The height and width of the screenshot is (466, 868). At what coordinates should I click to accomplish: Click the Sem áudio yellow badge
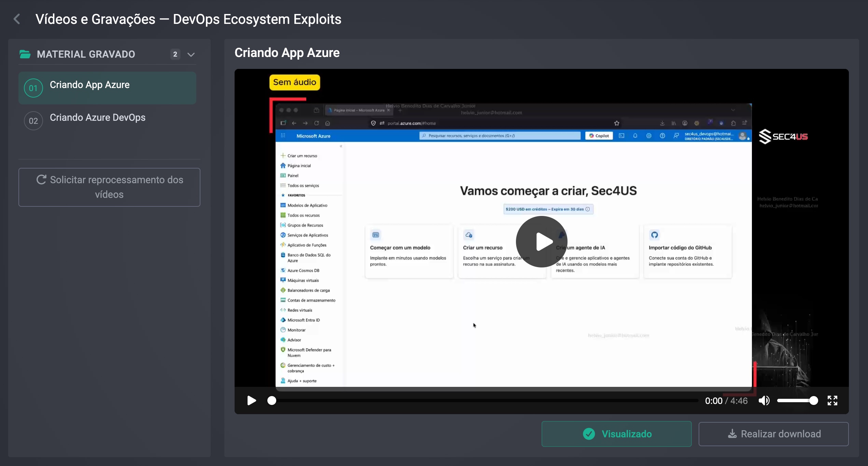coord(295,82)
